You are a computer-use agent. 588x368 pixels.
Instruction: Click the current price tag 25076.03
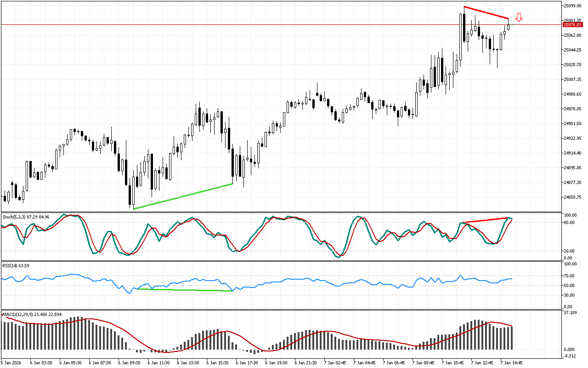point(571,24)
